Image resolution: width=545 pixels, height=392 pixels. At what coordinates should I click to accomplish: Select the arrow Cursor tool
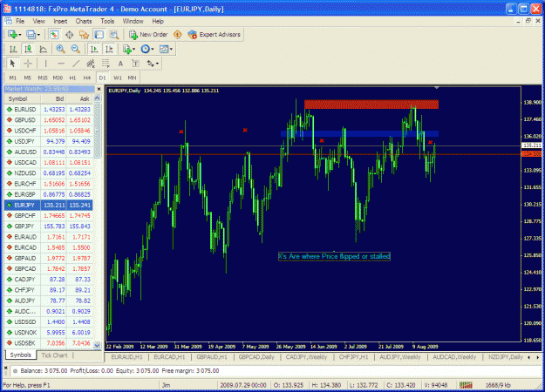[13, 64]
